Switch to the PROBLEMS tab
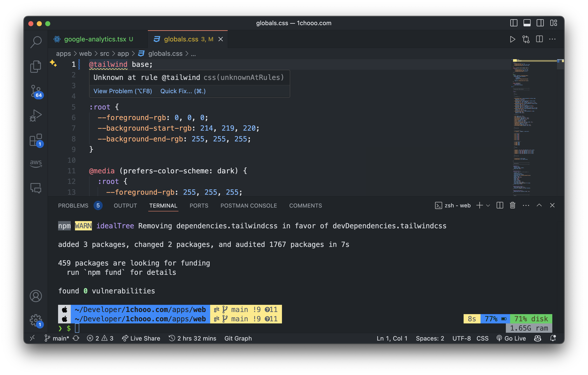 tap(73, 206)
